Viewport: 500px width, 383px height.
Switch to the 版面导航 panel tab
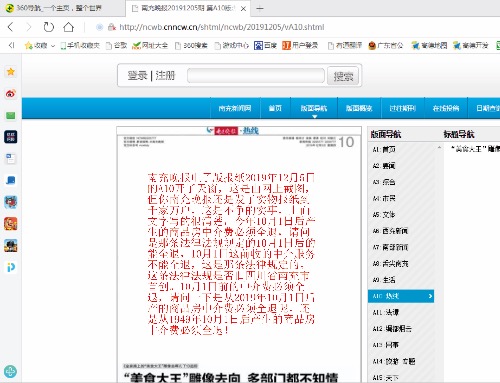(x=386, y=134)
